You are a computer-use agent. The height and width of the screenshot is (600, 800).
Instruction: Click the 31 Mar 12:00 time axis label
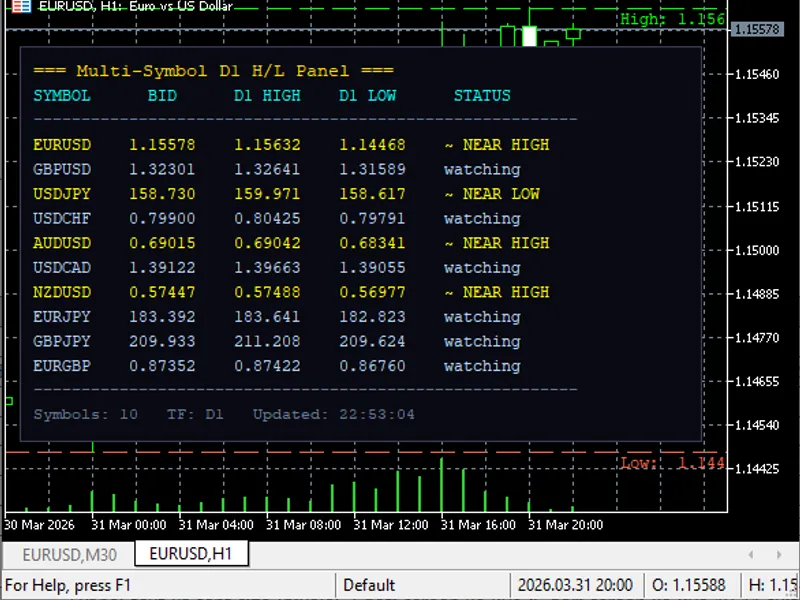[391, 524]
